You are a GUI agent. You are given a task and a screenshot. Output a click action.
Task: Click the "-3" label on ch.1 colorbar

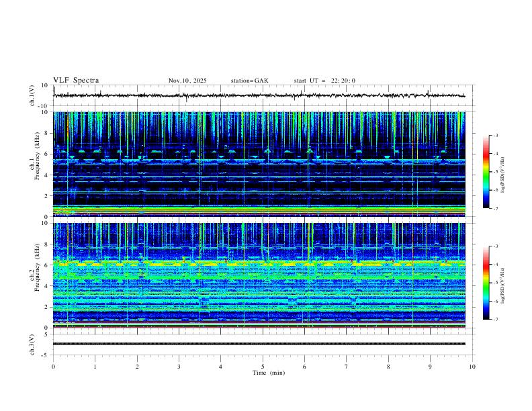pos(495,135)
